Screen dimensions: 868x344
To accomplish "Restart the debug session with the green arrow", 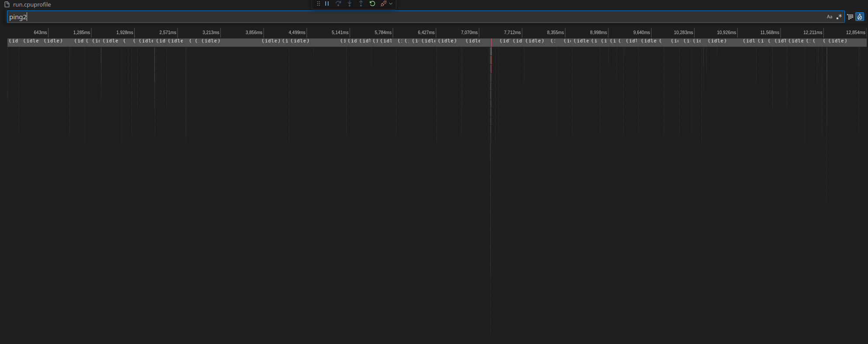I will (x=372, y=3).
